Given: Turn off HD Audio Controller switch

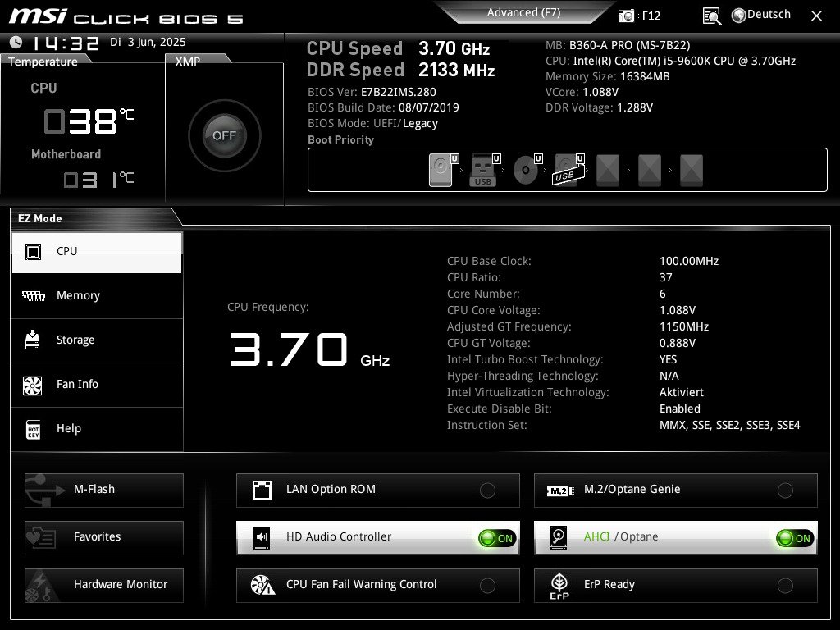Looking at the screenshot, I should [497, 538].
